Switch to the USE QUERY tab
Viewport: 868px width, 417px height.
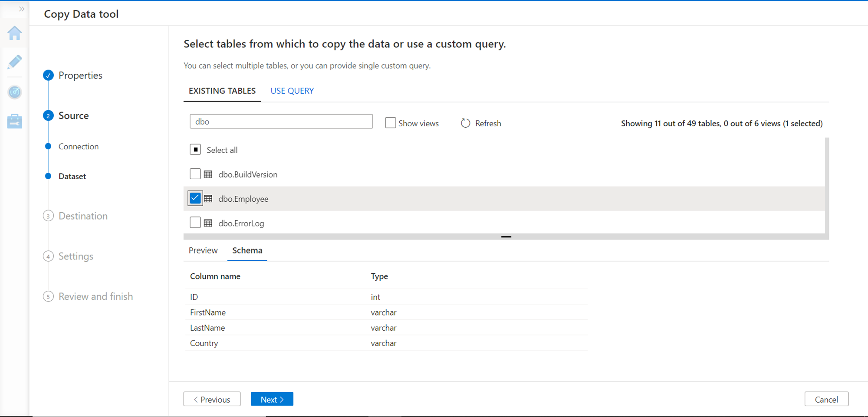tap(292, 91)
